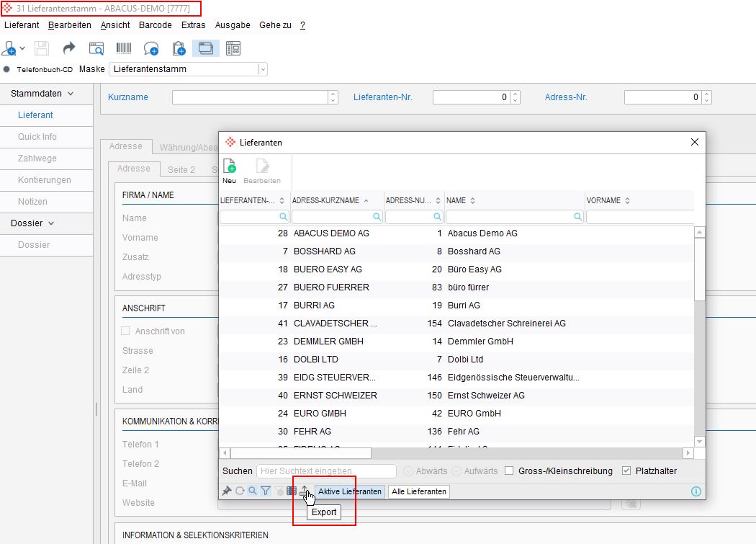
Task: Select the EURO GMBH row
Action: coord(456,414)
